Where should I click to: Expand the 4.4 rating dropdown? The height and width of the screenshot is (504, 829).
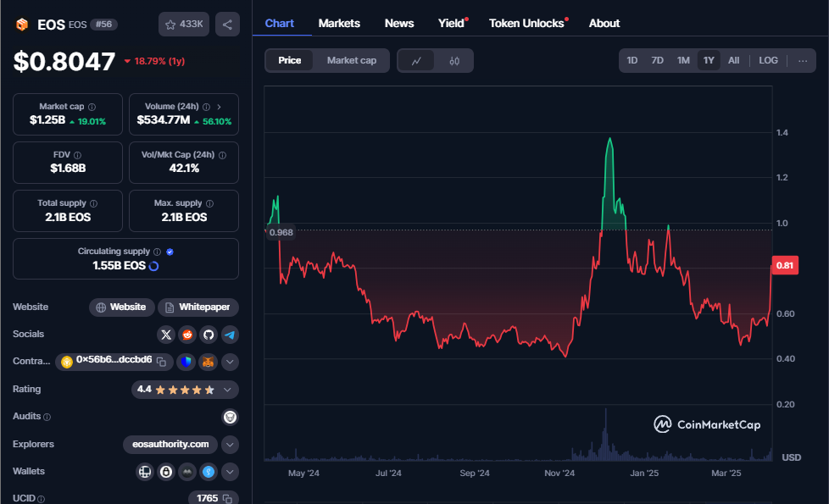click(x=227, y=390)
